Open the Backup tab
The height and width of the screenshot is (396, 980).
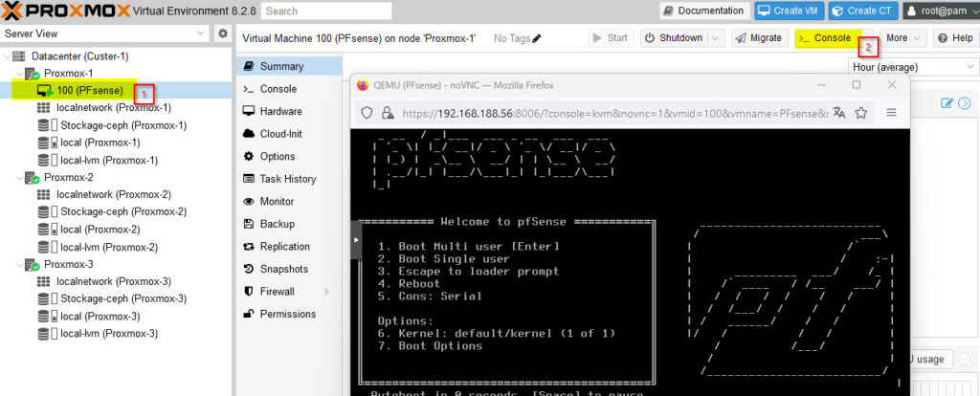[x=289, y=224]
